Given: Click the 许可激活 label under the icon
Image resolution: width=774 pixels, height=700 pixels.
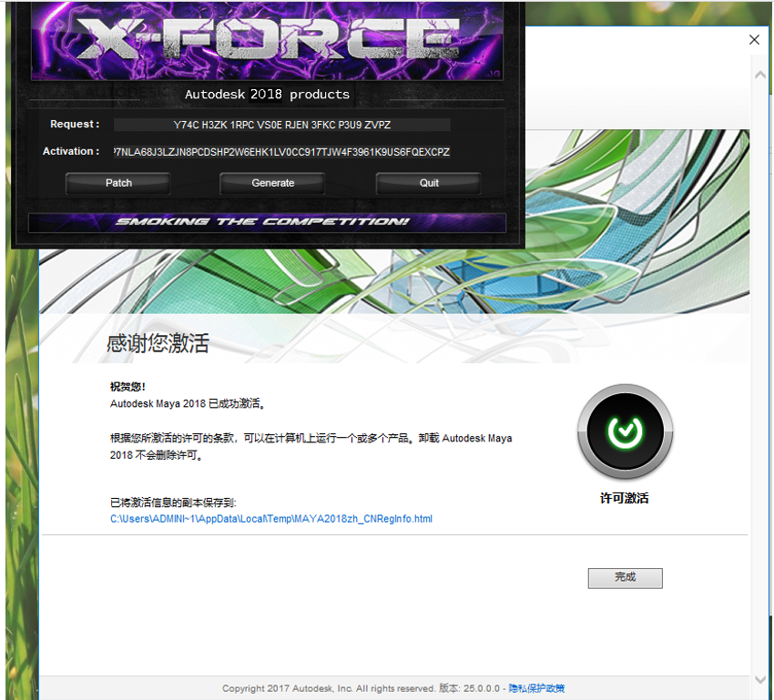Looking at the screenshot, I should pos(625,499).
